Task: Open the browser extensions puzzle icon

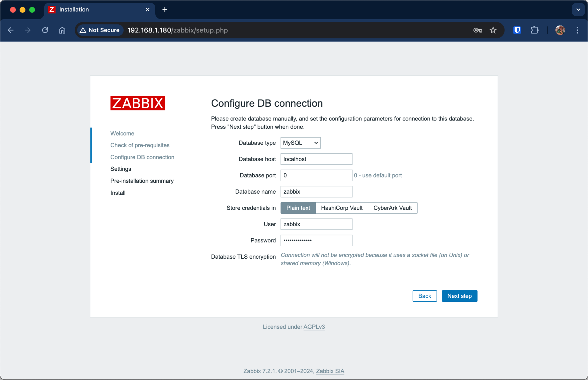Action: (x=535, y=30)
